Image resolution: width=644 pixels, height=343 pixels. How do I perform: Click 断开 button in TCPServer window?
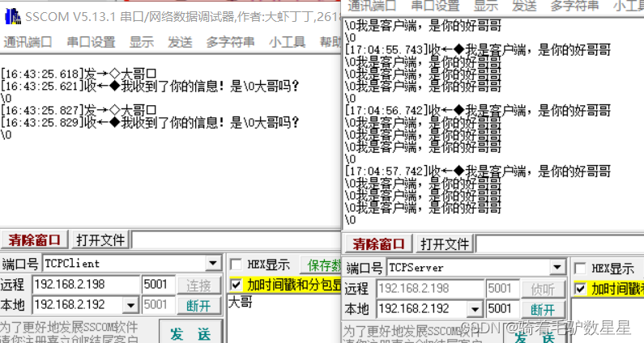click(x=543, y=310)
